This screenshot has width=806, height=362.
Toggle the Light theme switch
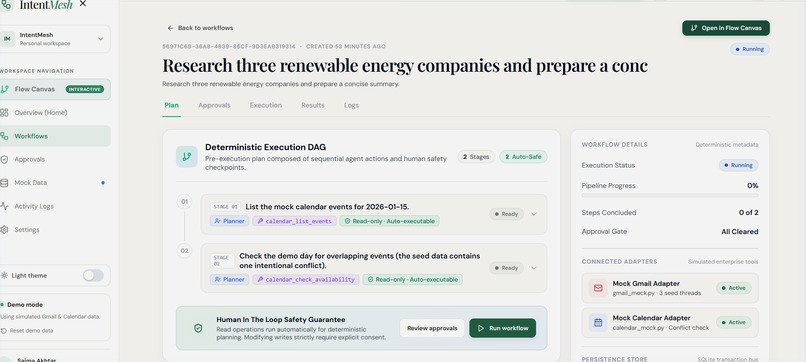click(x=93, y=276)
